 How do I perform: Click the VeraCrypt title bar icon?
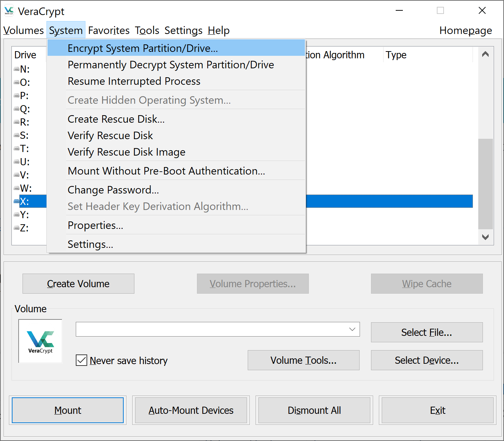click(x=9, y=11)
